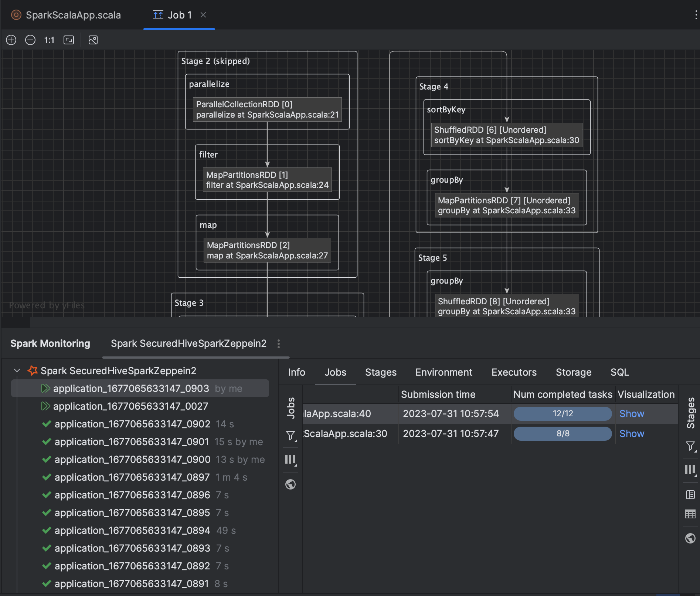Open the Environment tab
The height and width of the screenshot is (596, 700).
click(444, 372)
